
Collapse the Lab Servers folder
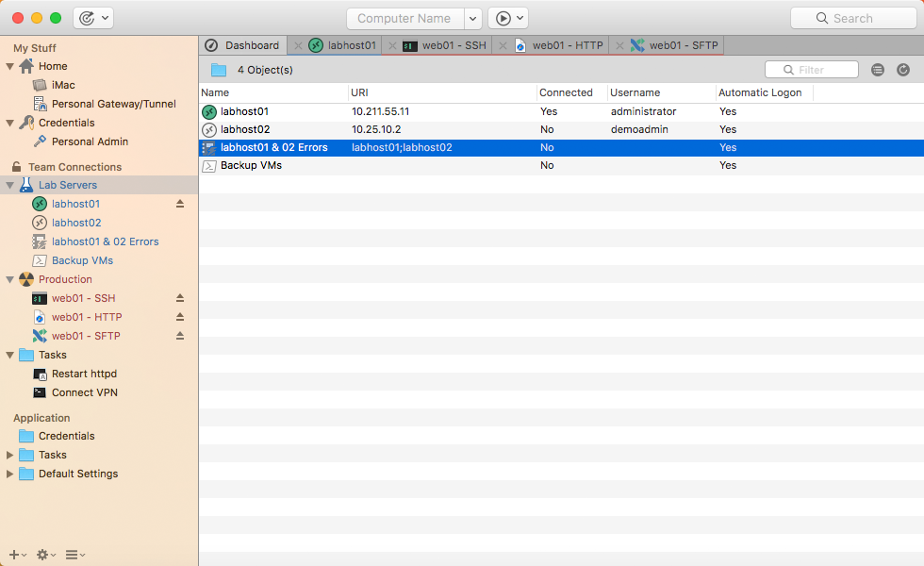pos(10,185)
